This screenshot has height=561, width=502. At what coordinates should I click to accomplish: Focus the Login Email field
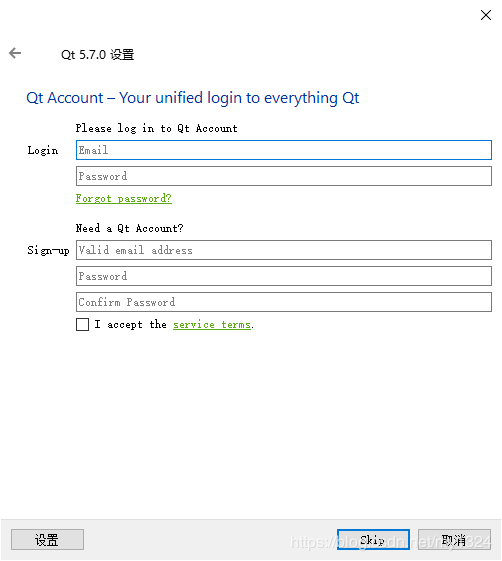(x=284, y=150)
